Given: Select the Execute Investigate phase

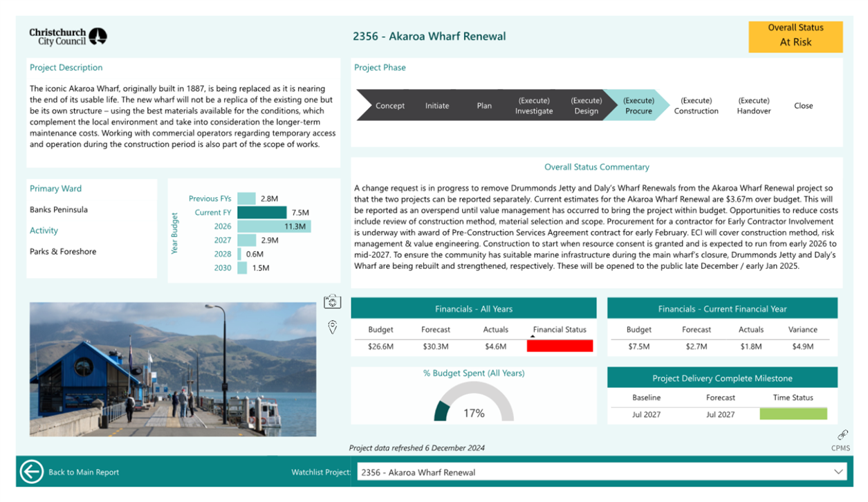Looking at the screenshot, I should click(534, 106).
